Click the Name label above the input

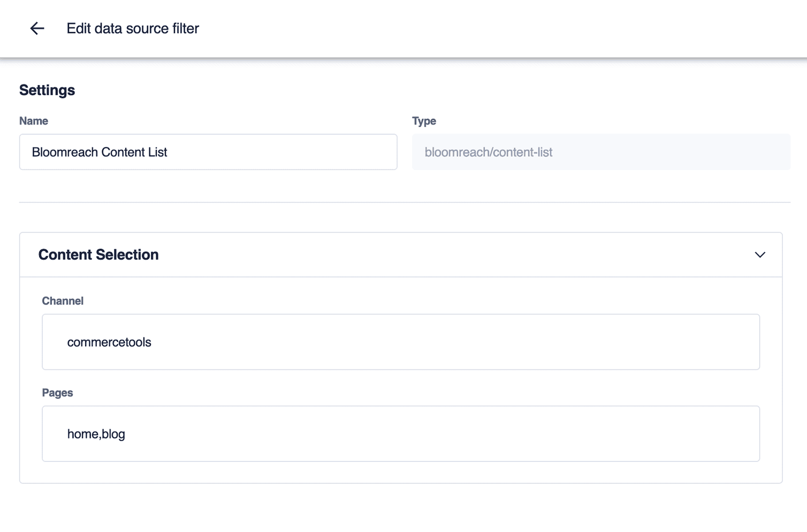33,121
